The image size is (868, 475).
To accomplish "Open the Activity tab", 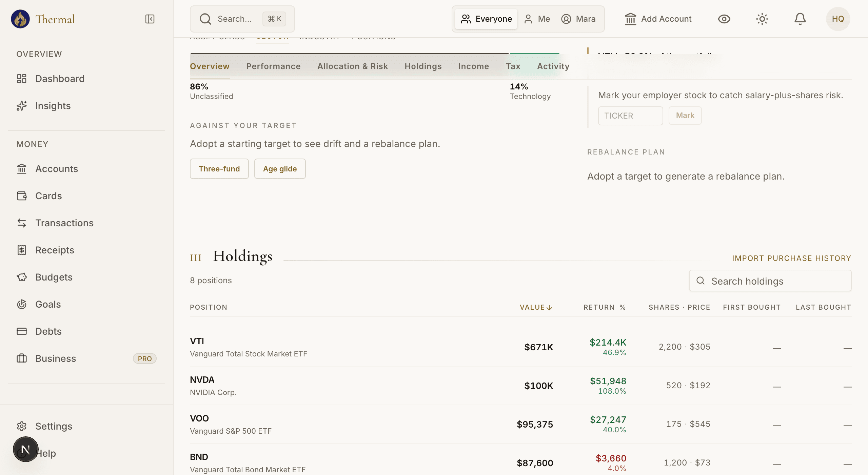I will coord(553,66).
